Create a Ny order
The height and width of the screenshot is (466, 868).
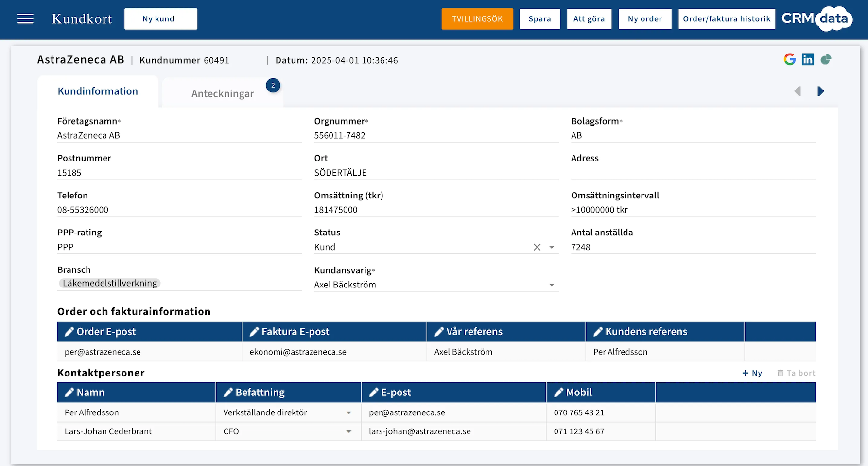coord(645,19)
